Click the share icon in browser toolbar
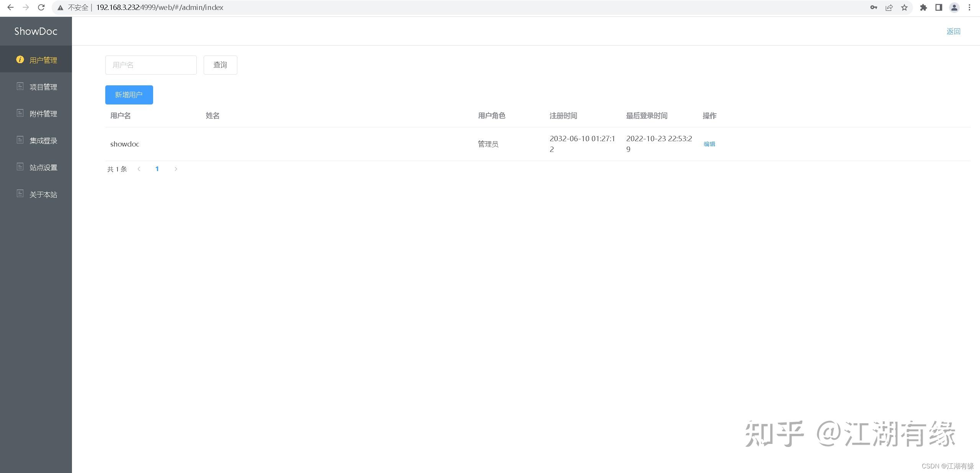Screen dimensions: 980x473 [889, 7]
